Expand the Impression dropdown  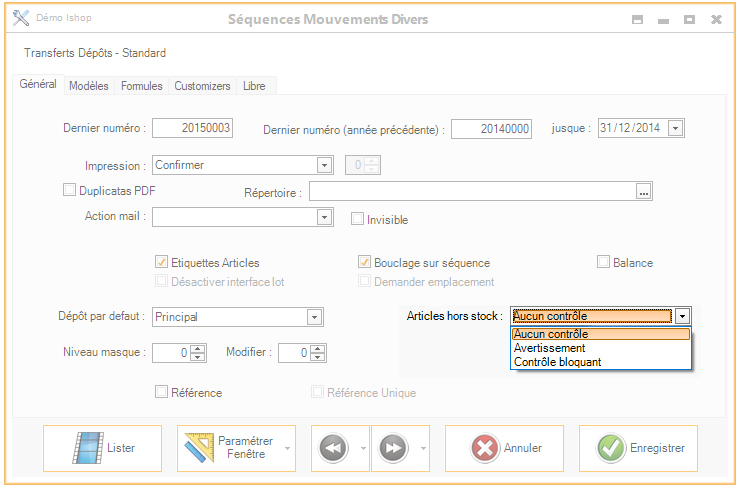(324, 165)
